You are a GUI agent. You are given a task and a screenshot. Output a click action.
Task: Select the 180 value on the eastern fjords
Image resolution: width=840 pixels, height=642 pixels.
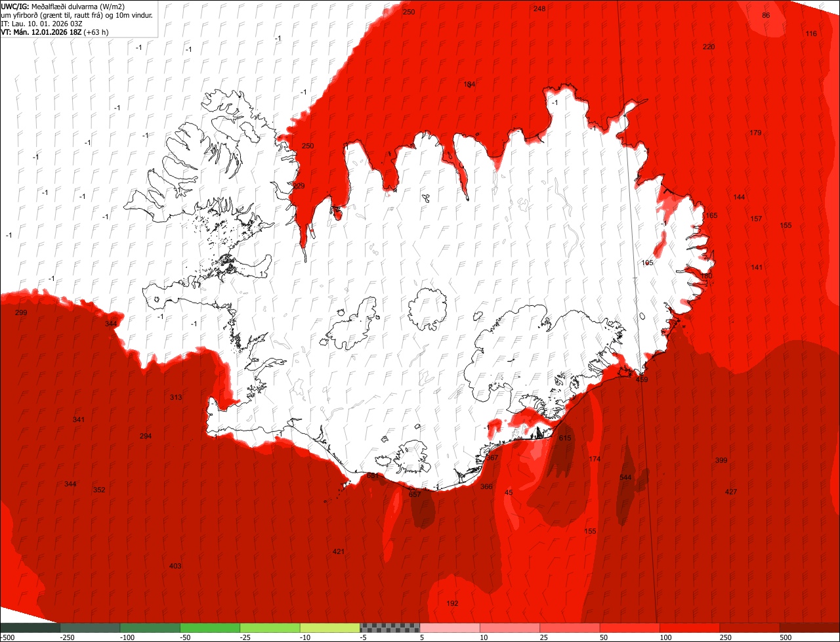pos(706,276)
